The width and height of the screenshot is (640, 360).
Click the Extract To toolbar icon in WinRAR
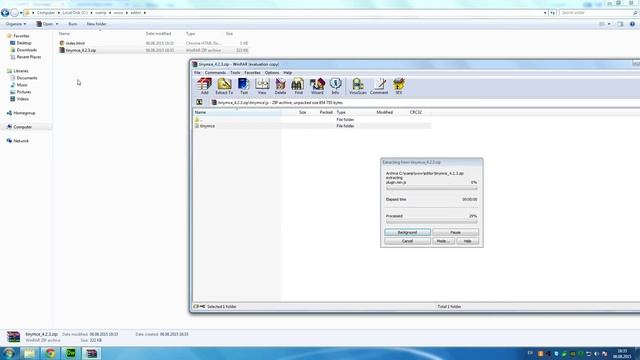pyautogui.click(x=224, y=86)
